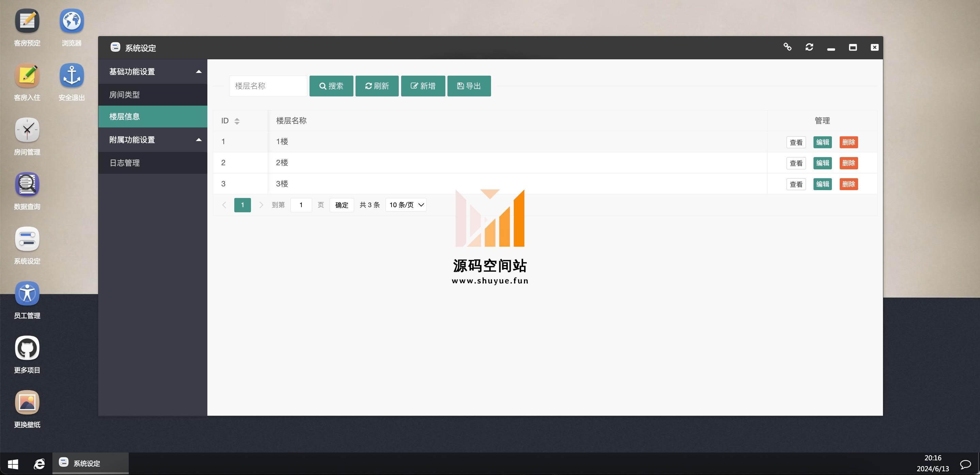Click the link icon in window title bar
The image size is (980, 475).
click(788, 47)
